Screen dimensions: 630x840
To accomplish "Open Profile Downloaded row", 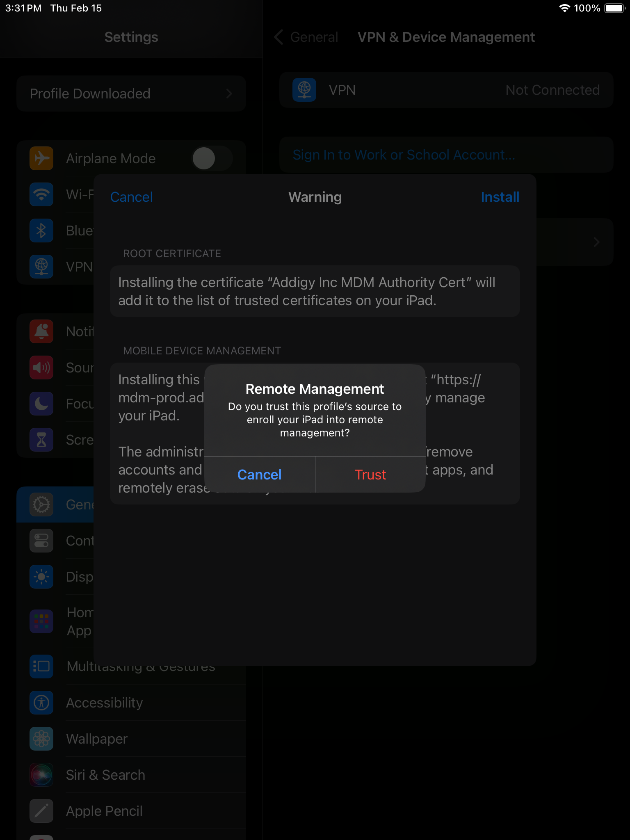I will pos(131,94).
